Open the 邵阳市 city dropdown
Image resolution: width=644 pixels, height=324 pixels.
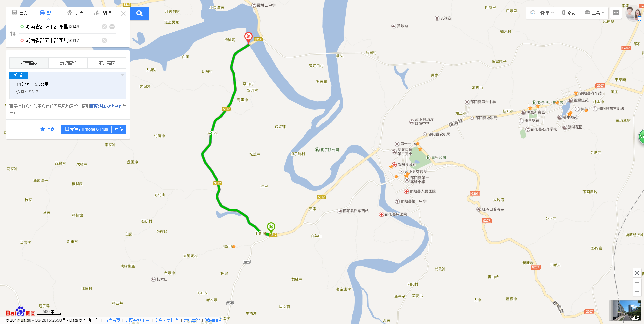542,13
